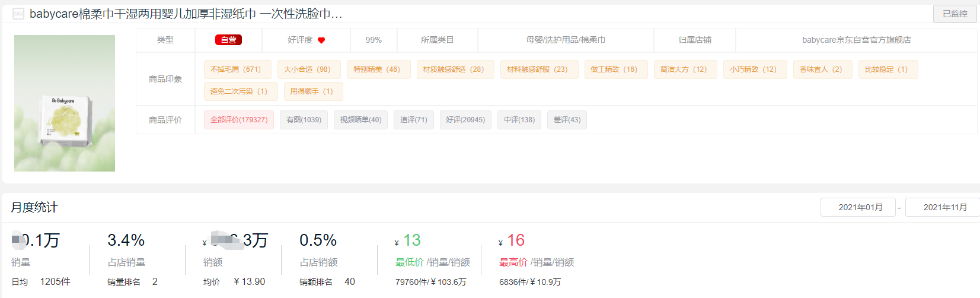Click the 商品评价 row label
The height and width of the screenshot is (298, 980).
[x=165, y=120]
